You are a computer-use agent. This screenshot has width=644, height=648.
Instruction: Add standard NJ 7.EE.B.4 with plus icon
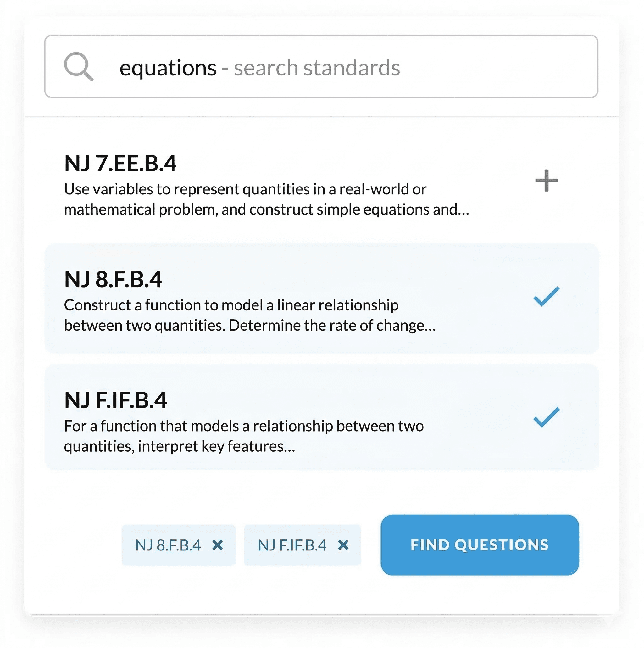tap(546, 181)
